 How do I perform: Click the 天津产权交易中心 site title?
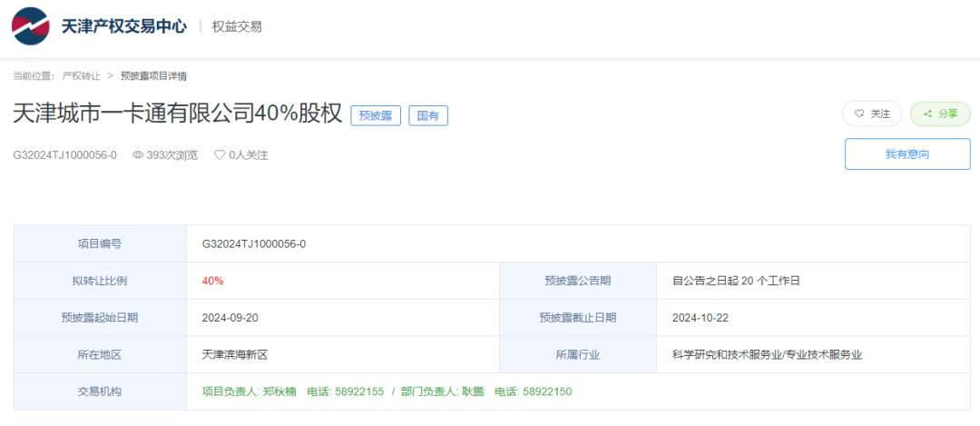[123, 26]
